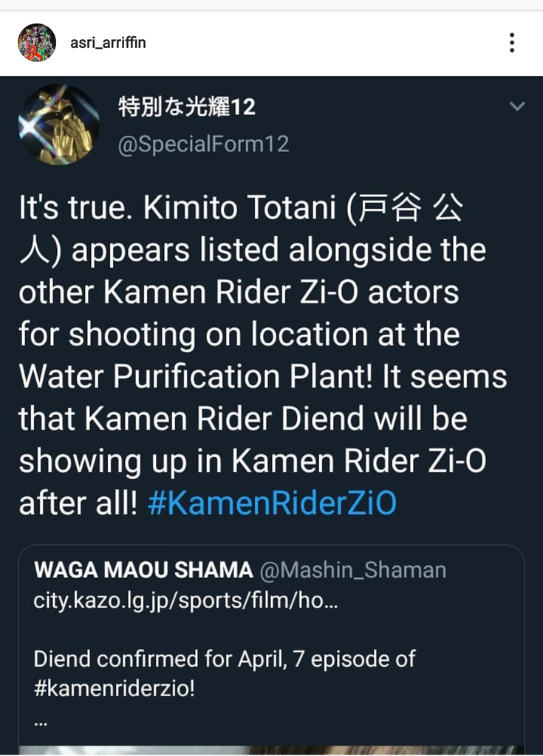Open the city.kazo.lg.jp link
The image size is (543, 756).
click(x=185, y=601)
